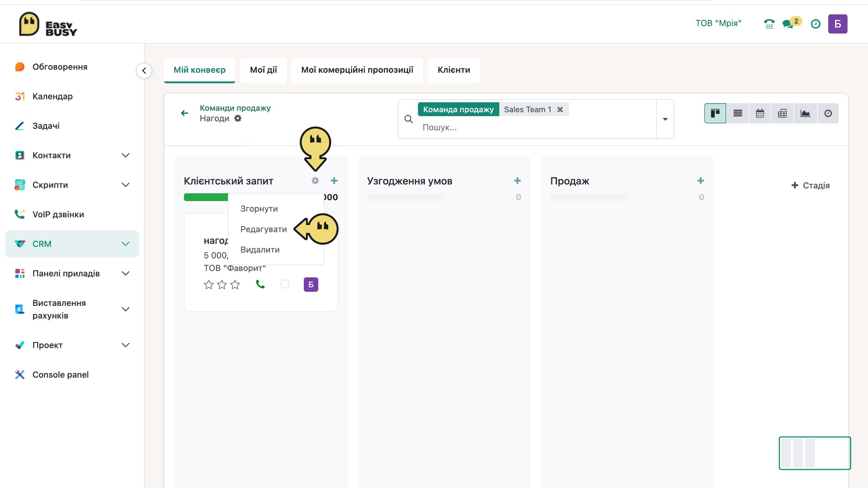This screenshot has height=488, width=868.
Task: Go back with the left arrow icon
Action: click(x=184, y=113)
